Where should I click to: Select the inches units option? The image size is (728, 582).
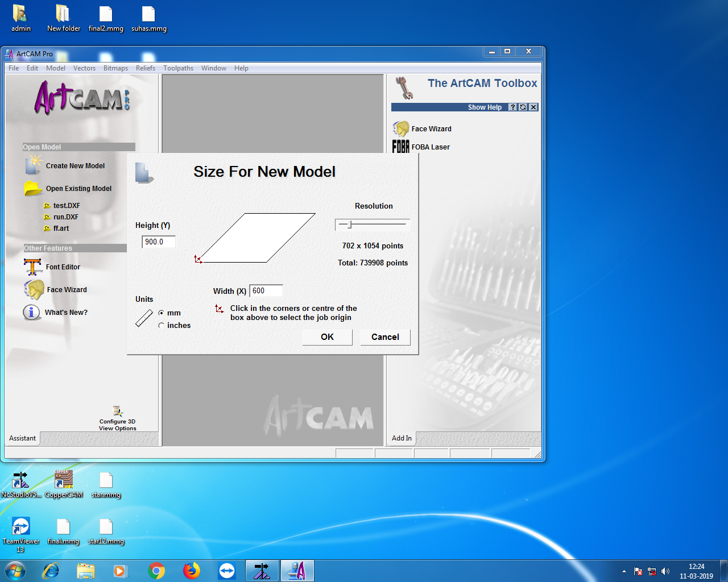[162, 326]
